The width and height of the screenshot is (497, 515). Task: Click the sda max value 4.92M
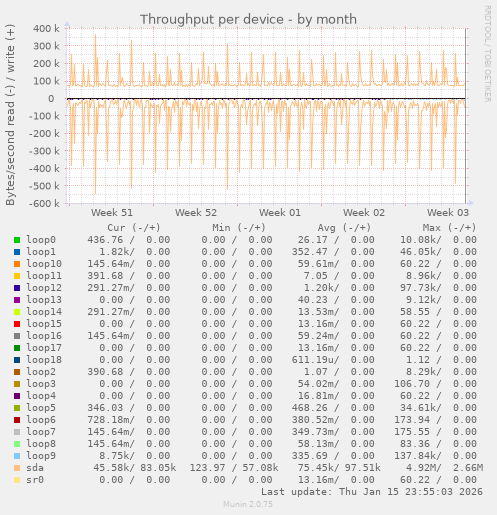point(421,468)
